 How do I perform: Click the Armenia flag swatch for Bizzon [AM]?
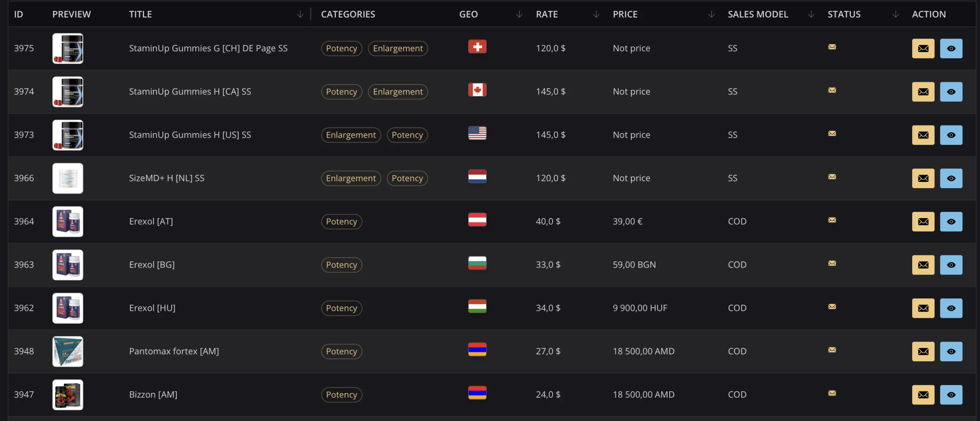pyautogui.click(x=477, y=393)
